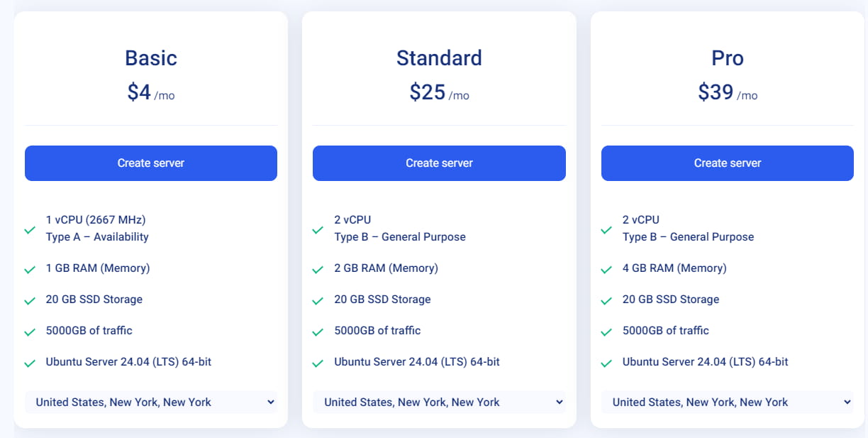Open the Standard plan location dropdown

(x=439, y=403)
